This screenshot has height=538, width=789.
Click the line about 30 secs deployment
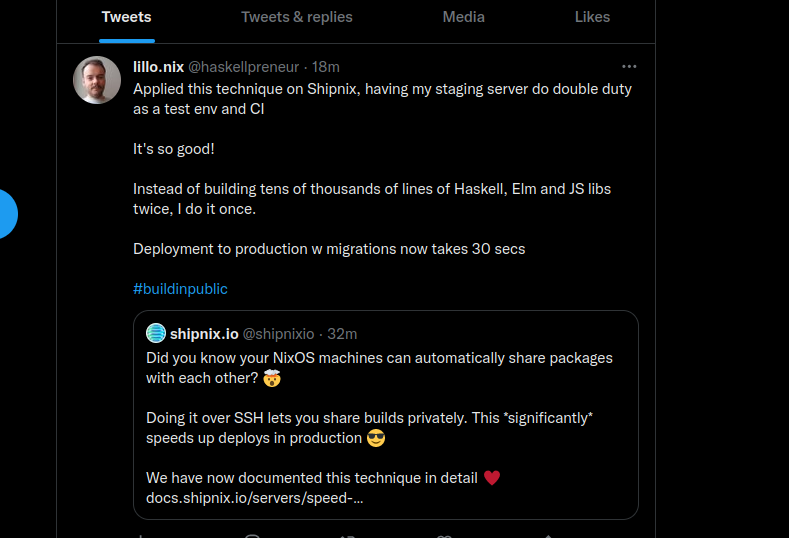pos(329,248)
